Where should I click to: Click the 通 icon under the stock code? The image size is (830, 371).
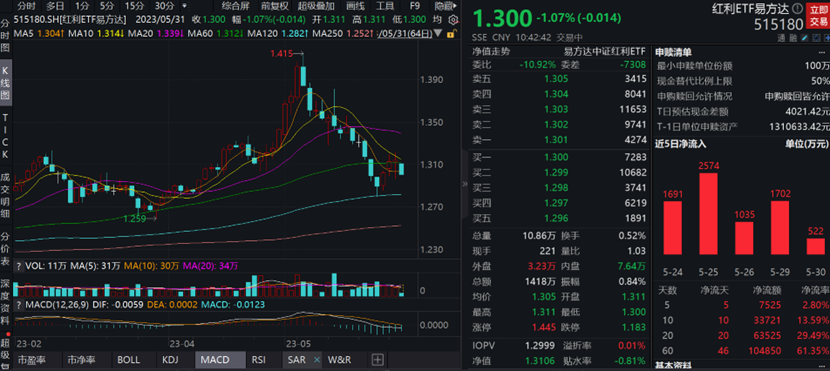point(781,38)
